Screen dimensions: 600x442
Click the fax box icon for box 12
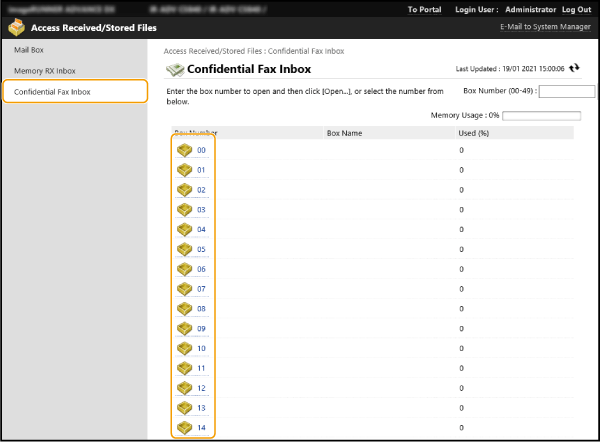(x=184, y=388)
